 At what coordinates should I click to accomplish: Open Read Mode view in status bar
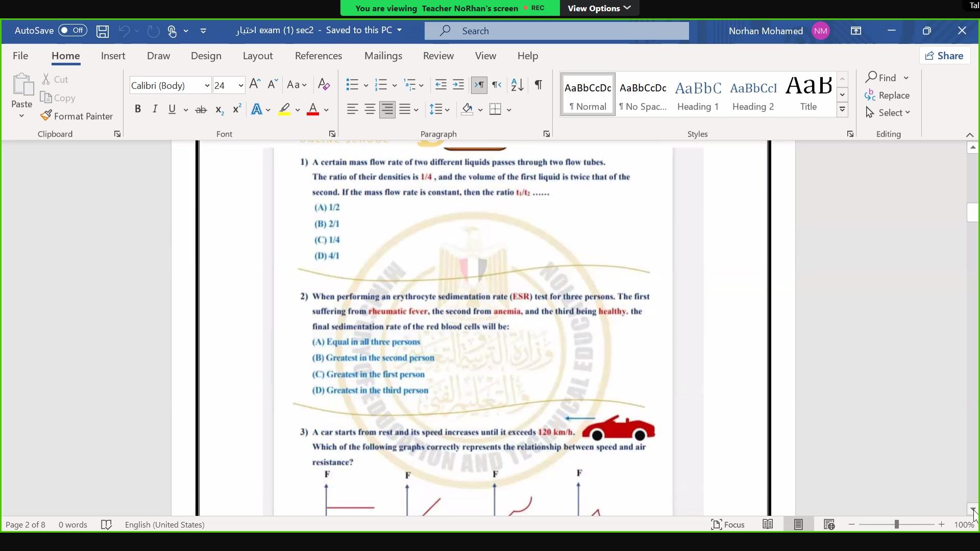[x=768, y=524]
